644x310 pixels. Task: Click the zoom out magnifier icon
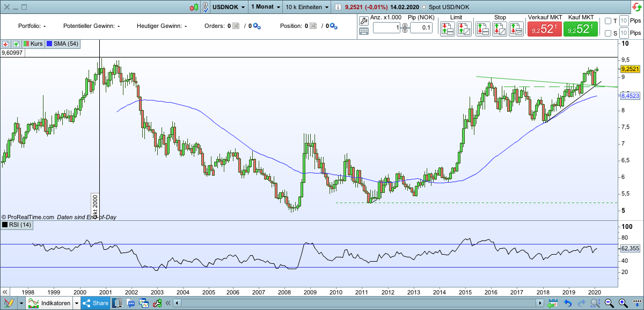tap(608, 302)
